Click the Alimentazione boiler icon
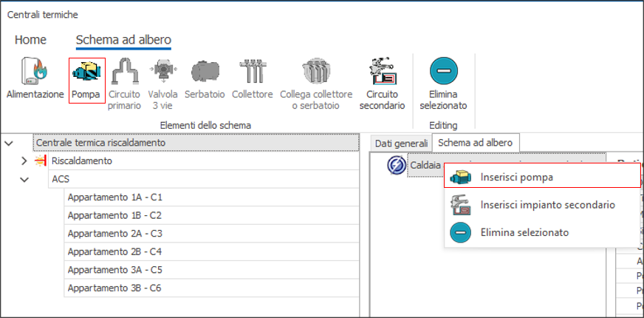This screenshot has height=318, width=644. 35,73
